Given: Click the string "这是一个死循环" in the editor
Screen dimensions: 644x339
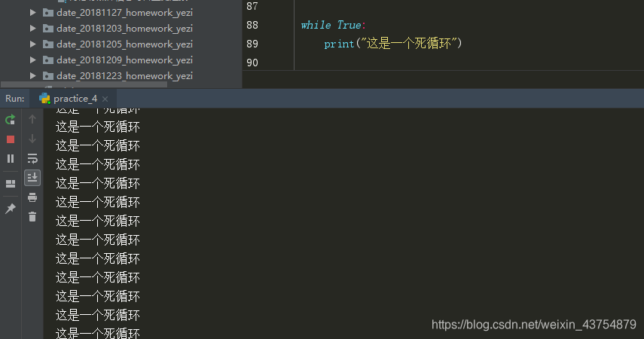Looking at the screenshot, I should pyautogui.click(x=409, y=43).
